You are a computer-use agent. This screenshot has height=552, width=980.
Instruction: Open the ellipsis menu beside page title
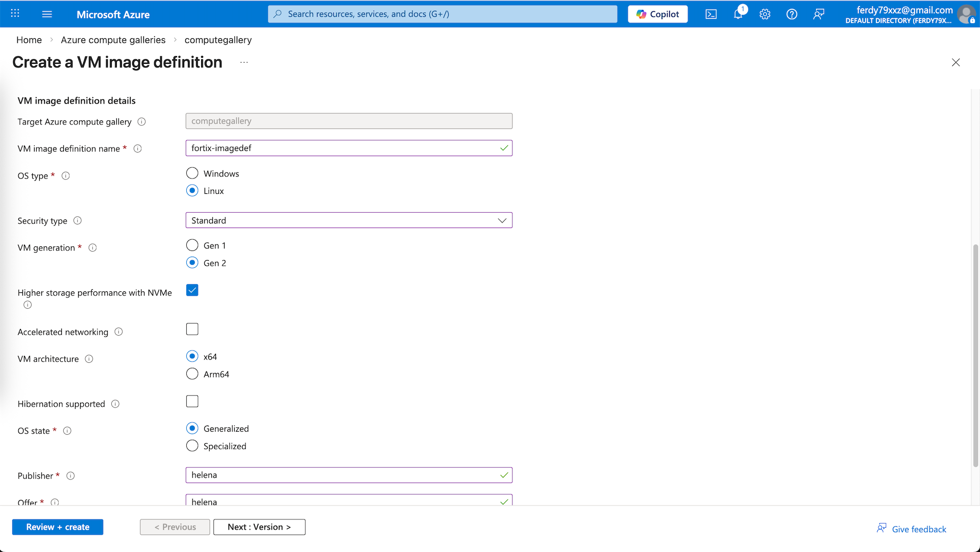coord(244,62)
